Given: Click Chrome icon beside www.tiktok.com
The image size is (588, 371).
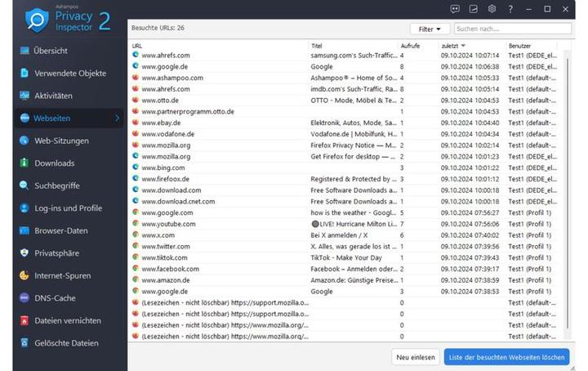Looking at the screenshot, I should tap(136, 257).
